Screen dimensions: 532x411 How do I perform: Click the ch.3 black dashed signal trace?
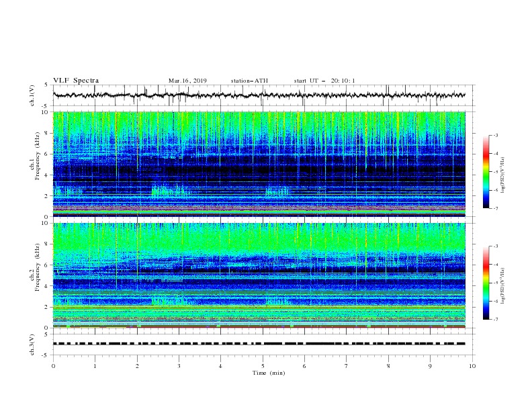tap(259, 344)
